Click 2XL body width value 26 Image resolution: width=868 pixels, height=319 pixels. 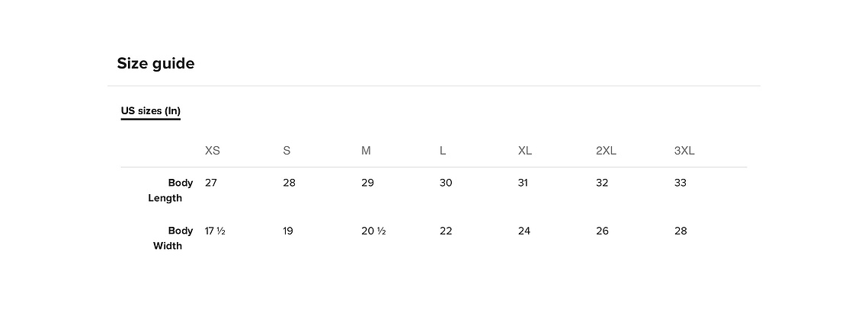pyautogui.click(x=602, y=231)
